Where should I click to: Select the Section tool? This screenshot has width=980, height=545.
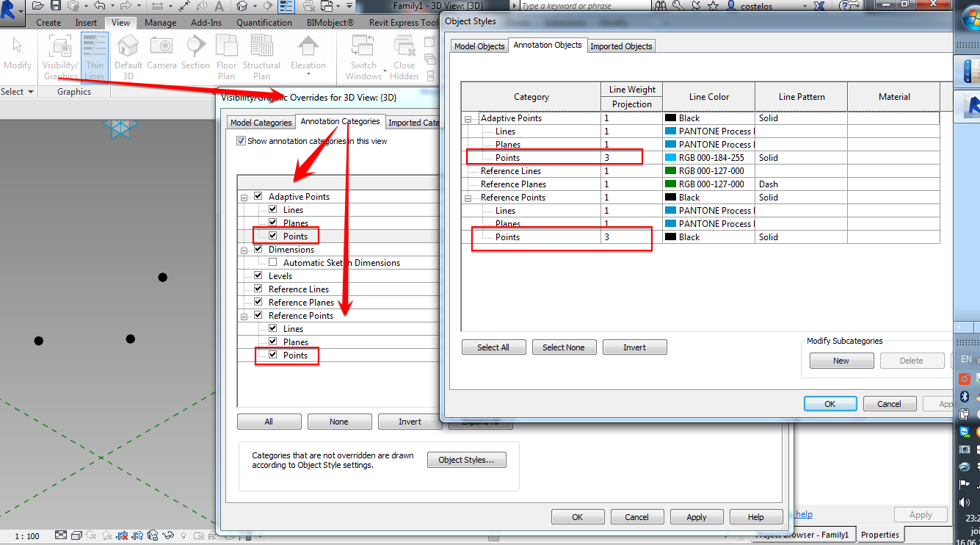[x=195, y=51]
